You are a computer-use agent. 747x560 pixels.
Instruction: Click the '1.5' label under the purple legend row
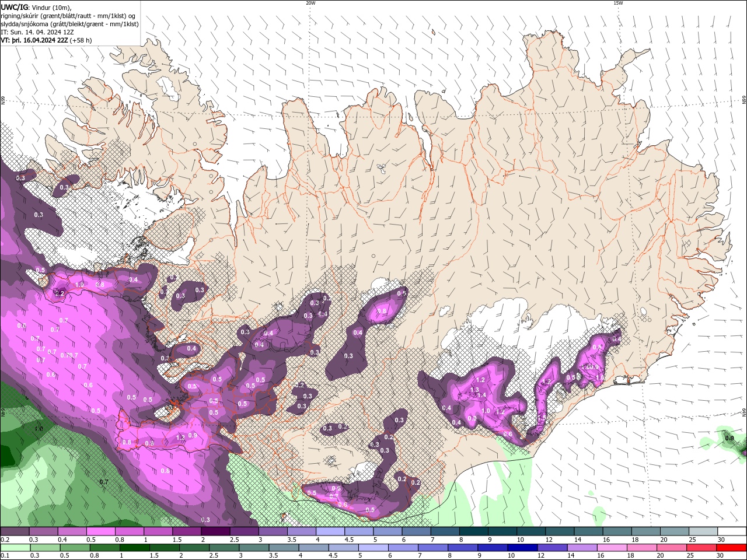pos(177,540)
